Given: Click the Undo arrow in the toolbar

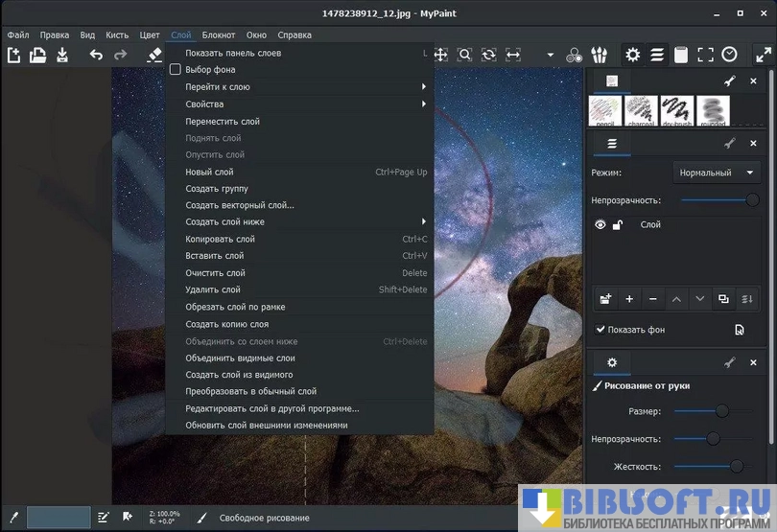Looking at the screenshot, I should (x=96, y=56).
